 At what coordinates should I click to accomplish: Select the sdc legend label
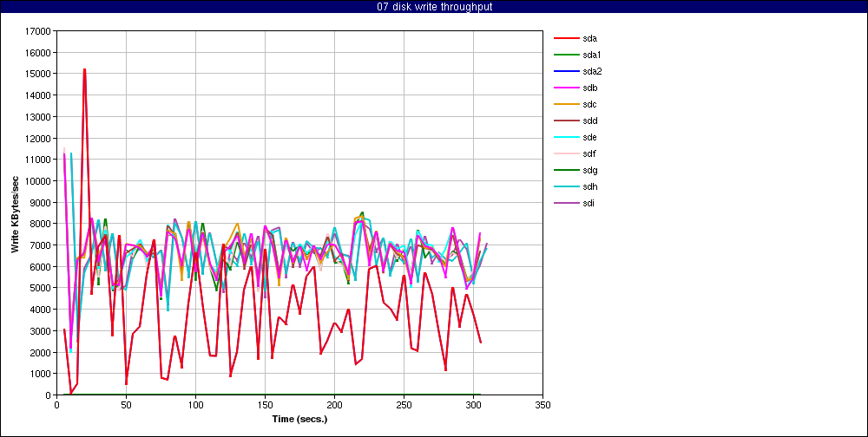pyautogui.click(x=590, y=105)
